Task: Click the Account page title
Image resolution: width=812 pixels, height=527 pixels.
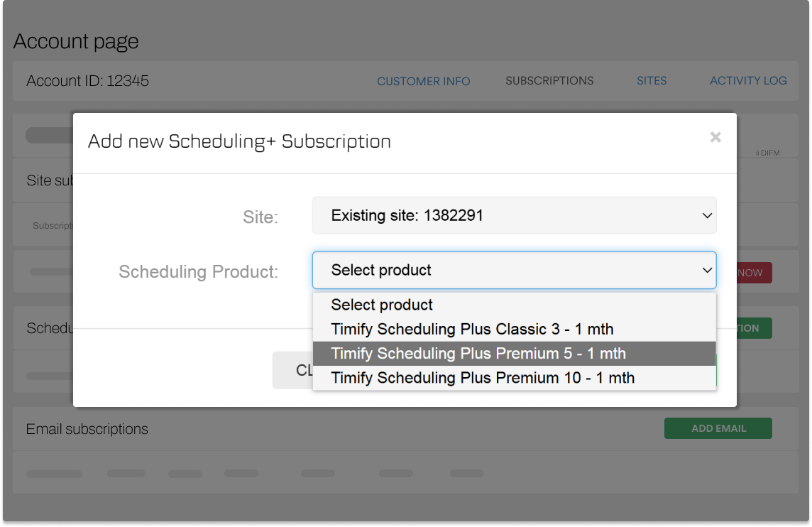Action: click(76, 41)
